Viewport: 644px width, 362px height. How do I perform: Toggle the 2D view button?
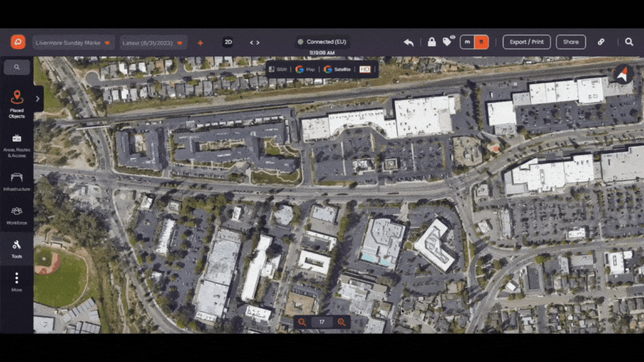pyautogui.click(x=228, y=42)
